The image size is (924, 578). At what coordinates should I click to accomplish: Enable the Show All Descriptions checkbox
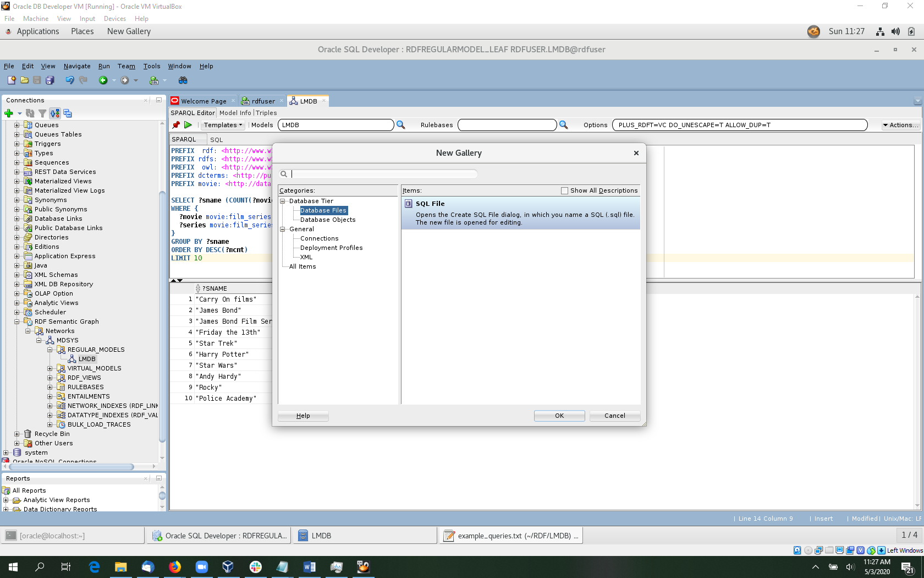[564, 190]
